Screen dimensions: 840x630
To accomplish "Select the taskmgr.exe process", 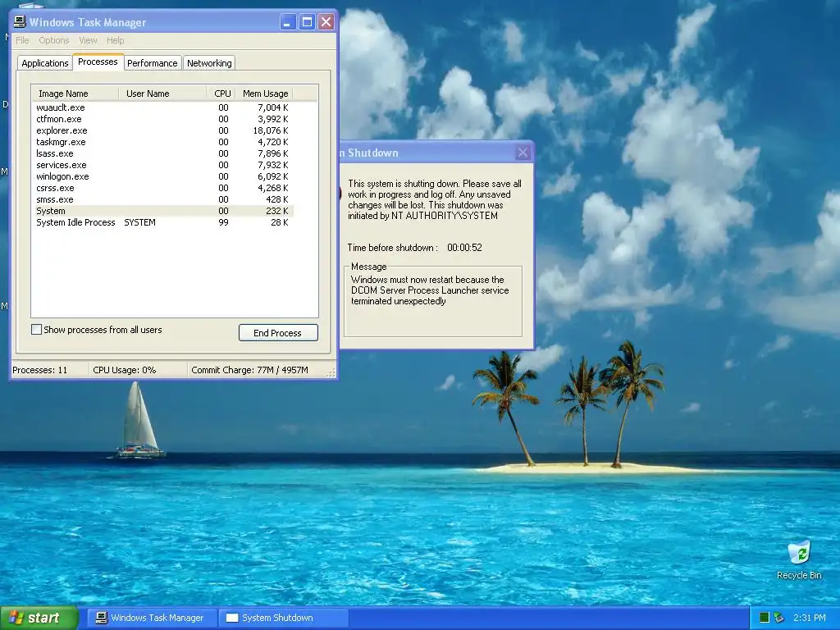I will point(163,142).
